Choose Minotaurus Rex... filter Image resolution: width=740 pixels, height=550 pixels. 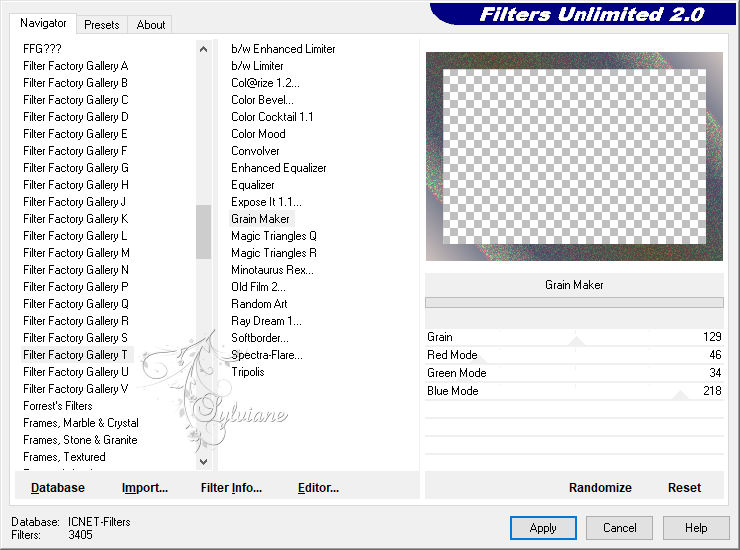click(272, 270)
